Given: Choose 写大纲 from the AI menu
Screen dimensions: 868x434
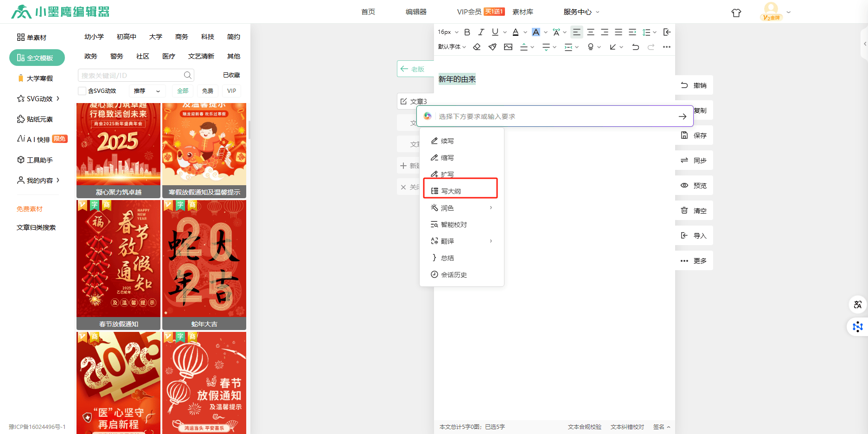Looking at the screenshot, I should 451,191.
